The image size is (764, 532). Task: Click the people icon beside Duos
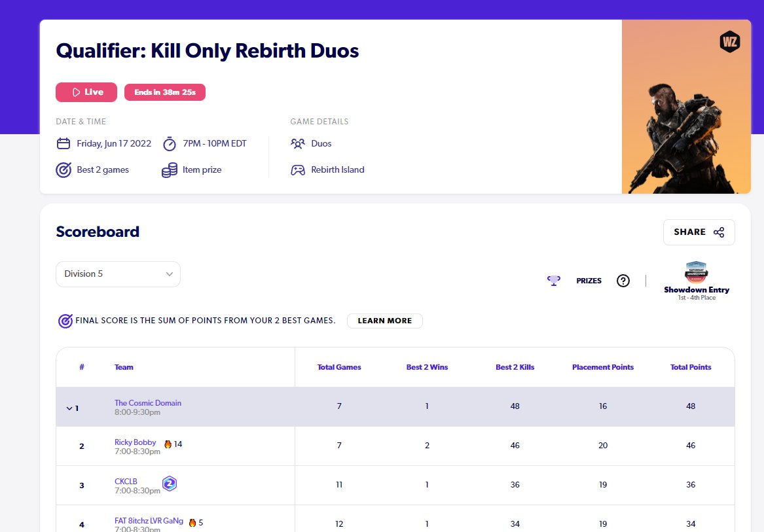click(298, 143)
